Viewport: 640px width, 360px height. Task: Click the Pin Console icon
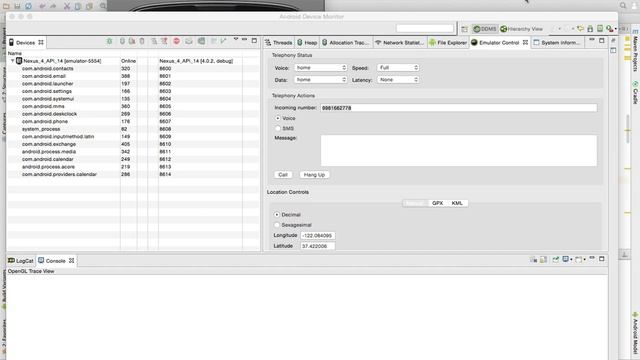[x=556, y=260]
